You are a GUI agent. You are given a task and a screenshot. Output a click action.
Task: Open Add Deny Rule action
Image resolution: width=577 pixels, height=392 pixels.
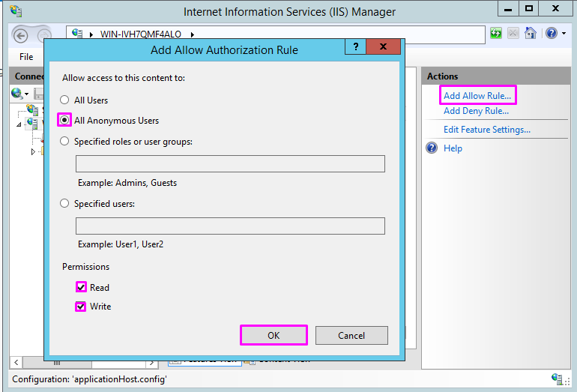pyautogui.click(x=476, y=111)
